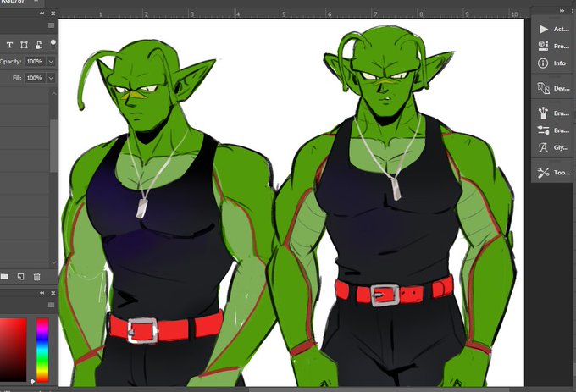Close the Layers panel group

[53, 14]
